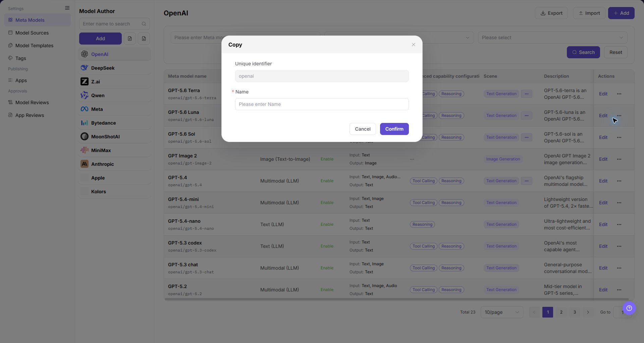The width and height of the screenshot is (644, 343).
Task: Select DeepSeek author
Action: 114,68
